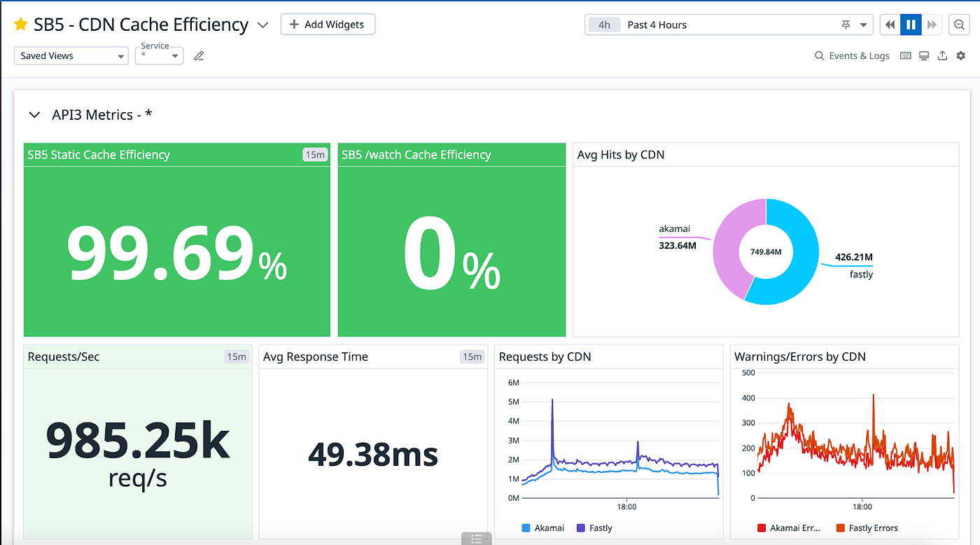Toggle Fastly series in Requests legend

594,528
